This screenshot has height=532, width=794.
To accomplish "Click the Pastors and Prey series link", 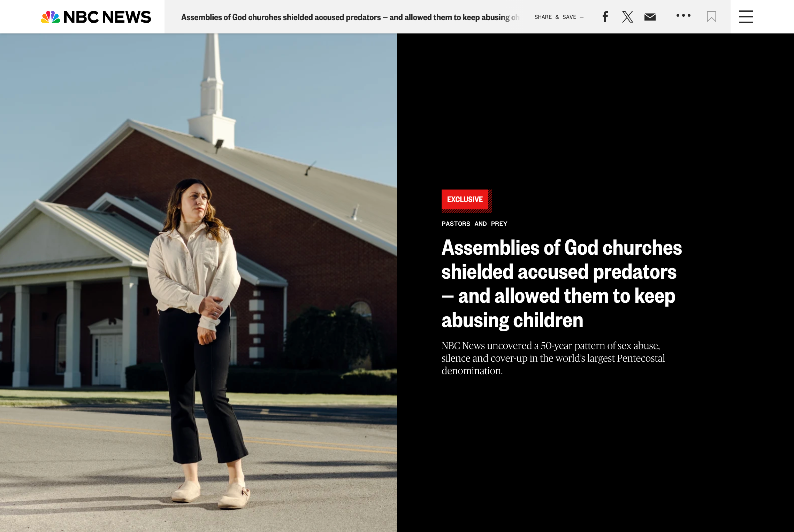I will tap(474, 224).
